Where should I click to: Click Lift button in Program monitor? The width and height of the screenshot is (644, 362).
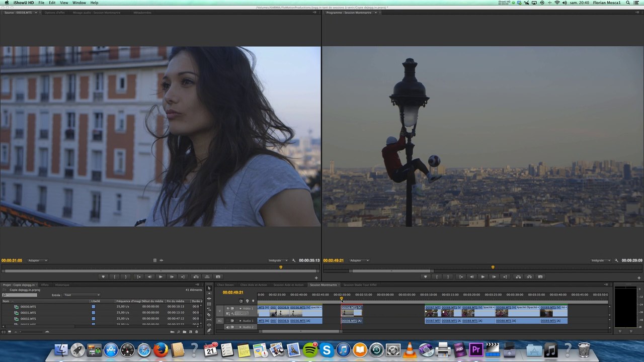(x=518, y=277)
